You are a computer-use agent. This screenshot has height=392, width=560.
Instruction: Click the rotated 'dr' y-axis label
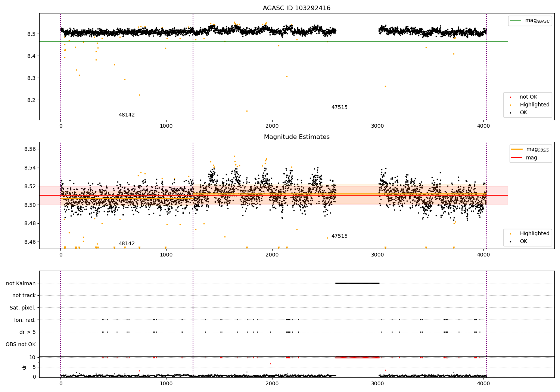click(x=24, y=367)
